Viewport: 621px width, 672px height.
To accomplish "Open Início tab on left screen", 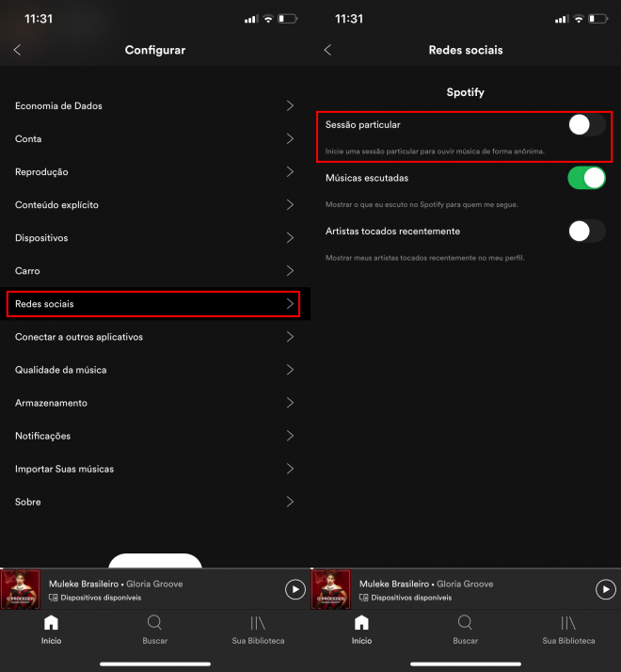I will pos(52,630).
